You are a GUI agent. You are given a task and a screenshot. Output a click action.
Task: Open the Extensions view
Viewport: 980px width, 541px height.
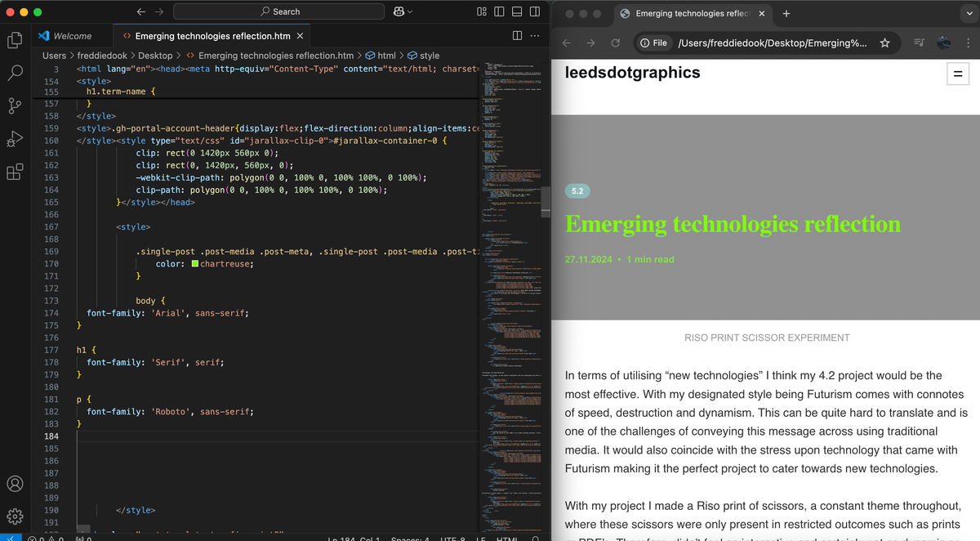click(15, 171)
